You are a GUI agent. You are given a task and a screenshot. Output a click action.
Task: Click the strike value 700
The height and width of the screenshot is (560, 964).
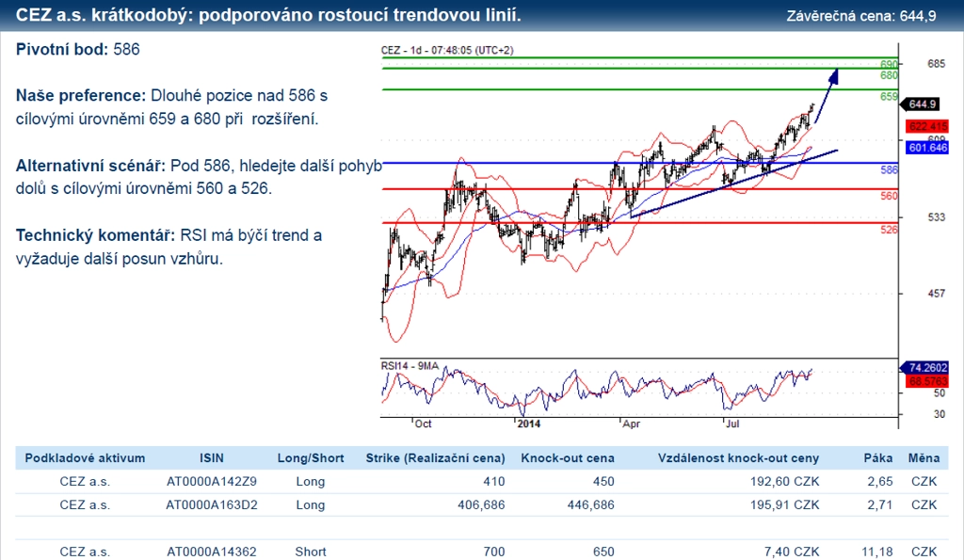point(493,552)
